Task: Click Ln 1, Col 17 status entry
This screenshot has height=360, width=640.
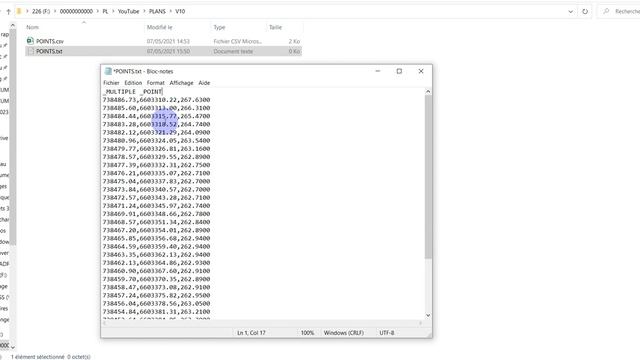Action: (251, 333)
